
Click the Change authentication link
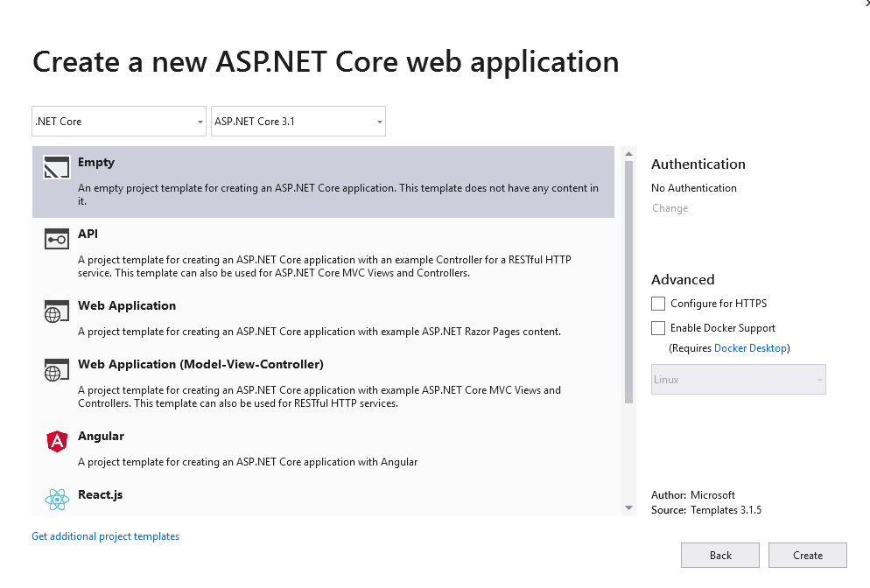(x=670, y=208)
